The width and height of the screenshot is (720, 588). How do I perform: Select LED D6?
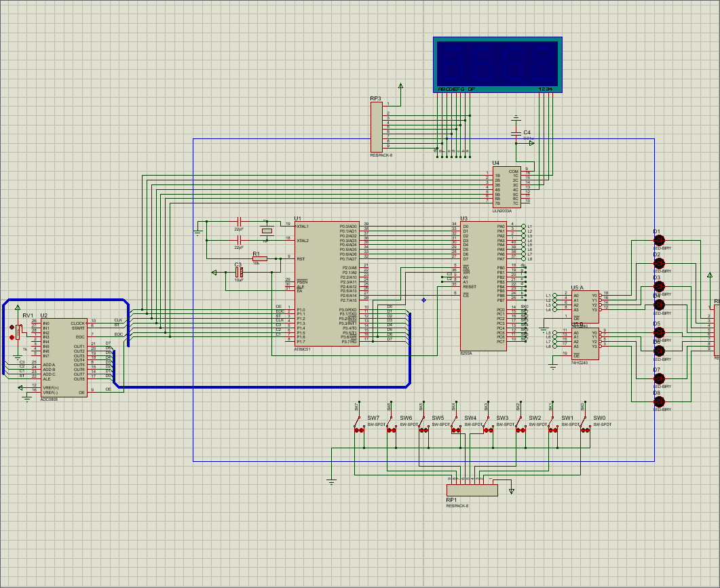659,351
